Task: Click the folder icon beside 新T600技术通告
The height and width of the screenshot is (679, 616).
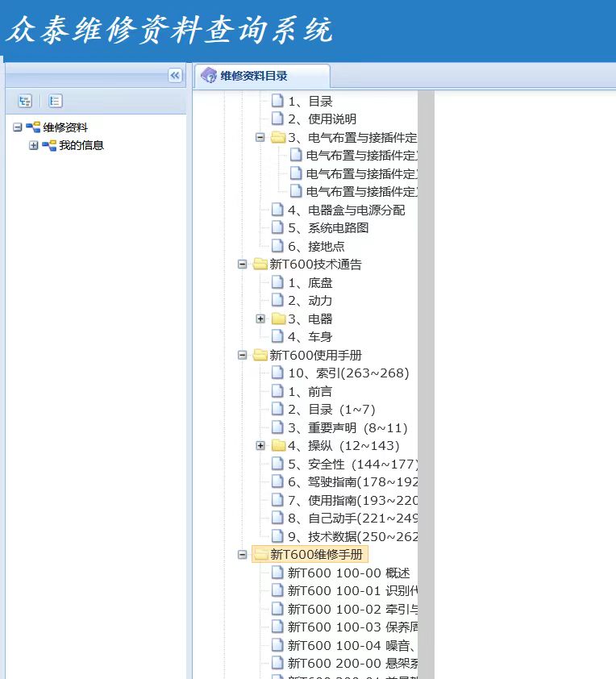Action: click(x=260, y=265)
